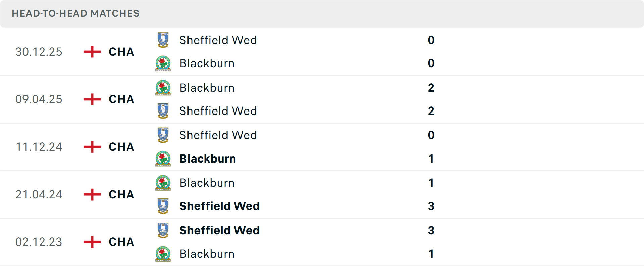Click England flag icon for 11.12.24 match
This screenshot has width=644, height=266.
(x=92, y=147)
